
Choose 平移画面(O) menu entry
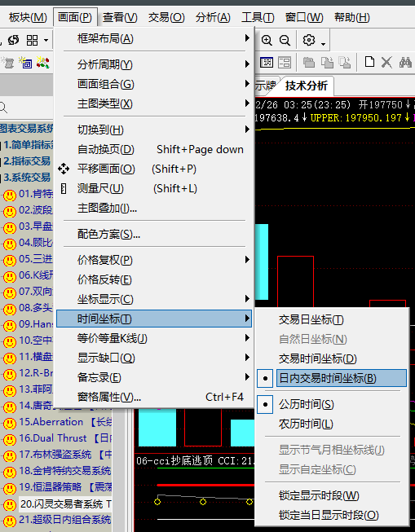pos(154,169)
